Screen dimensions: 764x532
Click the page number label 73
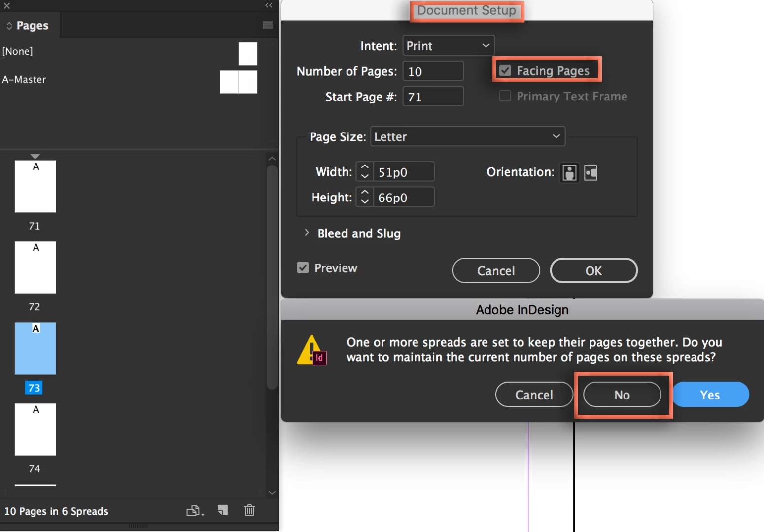pos(34,388)
